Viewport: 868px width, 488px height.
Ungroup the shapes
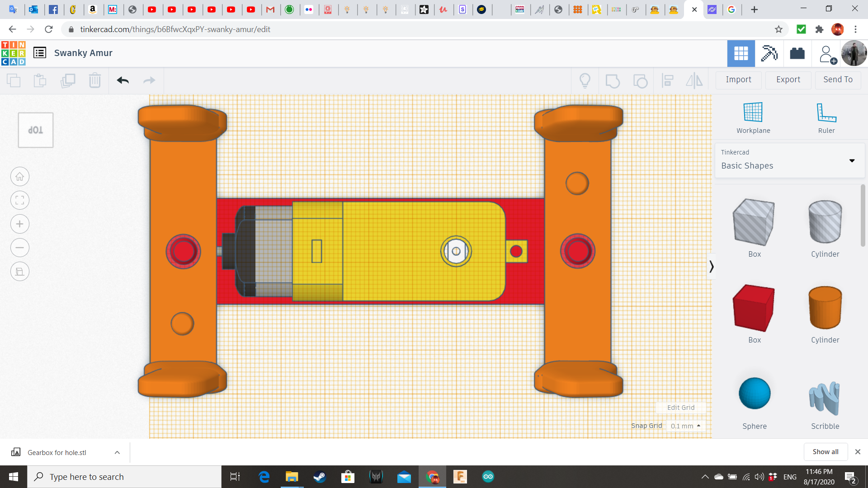(640, 80)
